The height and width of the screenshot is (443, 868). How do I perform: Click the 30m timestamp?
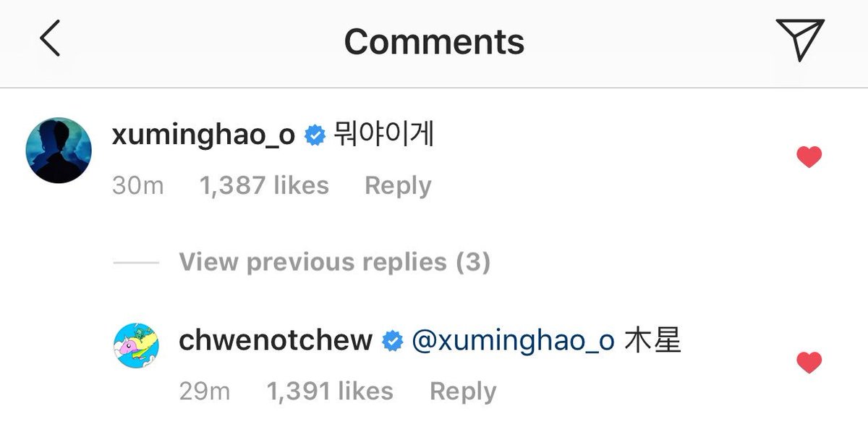[x=138, y=185]
